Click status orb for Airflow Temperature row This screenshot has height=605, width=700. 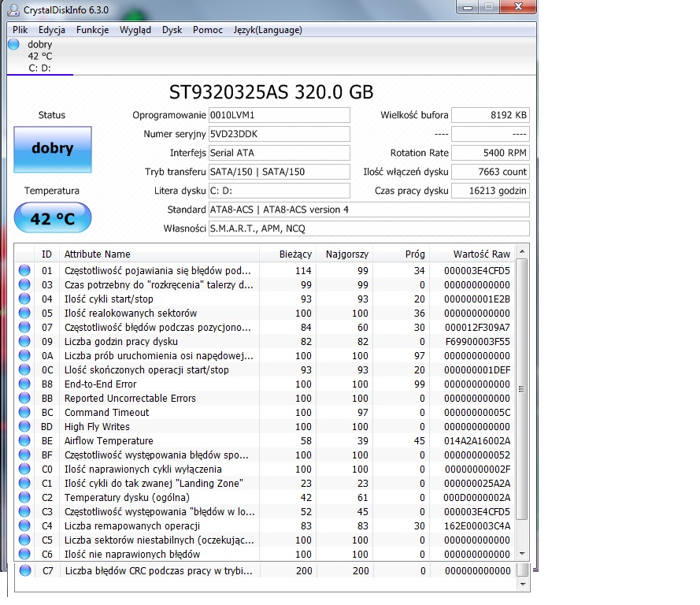pos(24,440)
